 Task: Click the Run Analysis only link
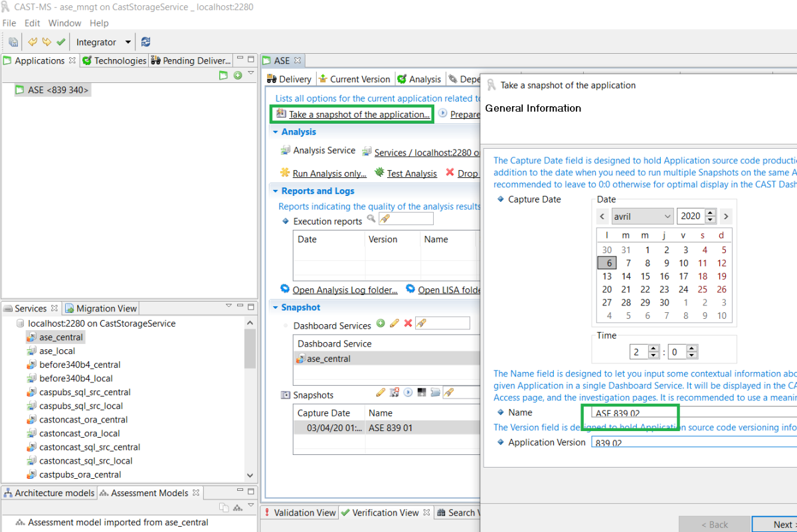329,173
